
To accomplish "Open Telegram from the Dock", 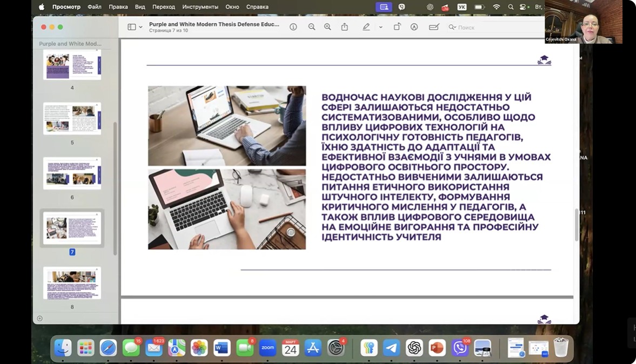I will tap(391, 348).
